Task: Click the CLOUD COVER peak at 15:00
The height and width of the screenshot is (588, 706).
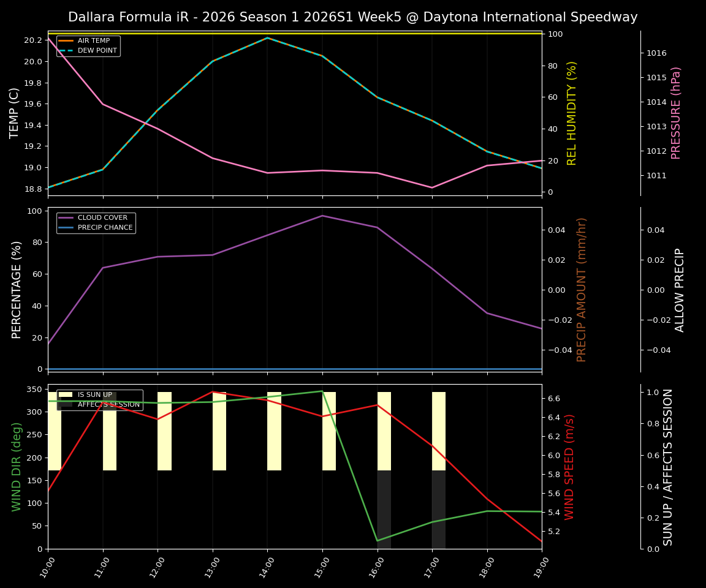Action: (322, 216)
